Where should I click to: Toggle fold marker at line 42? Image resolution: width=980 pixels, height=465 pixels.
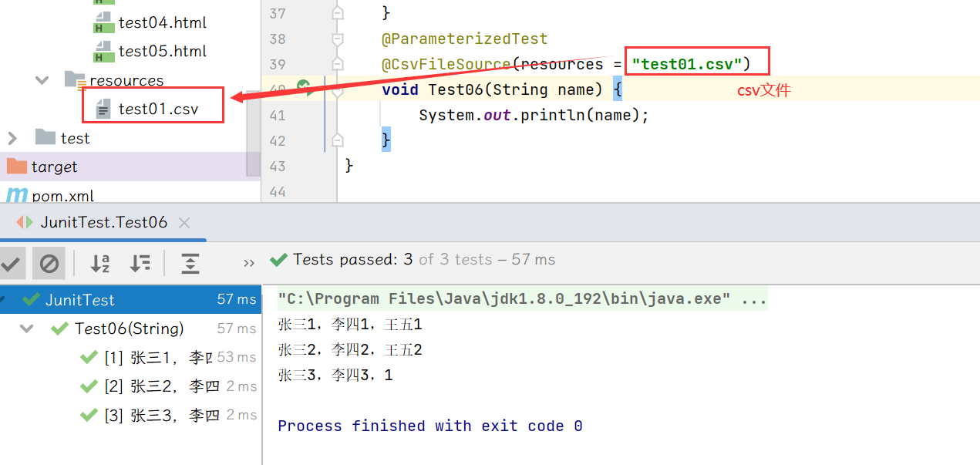[x=337, y=140]
